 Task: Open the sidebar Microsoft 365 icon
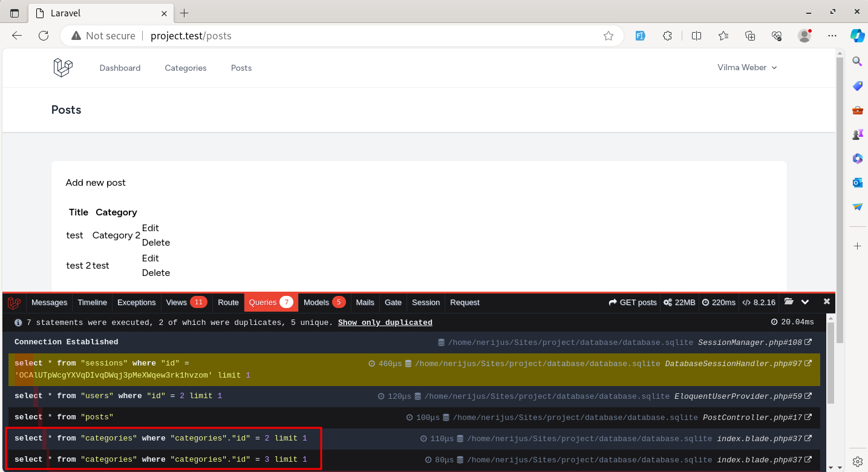point(857,159)
